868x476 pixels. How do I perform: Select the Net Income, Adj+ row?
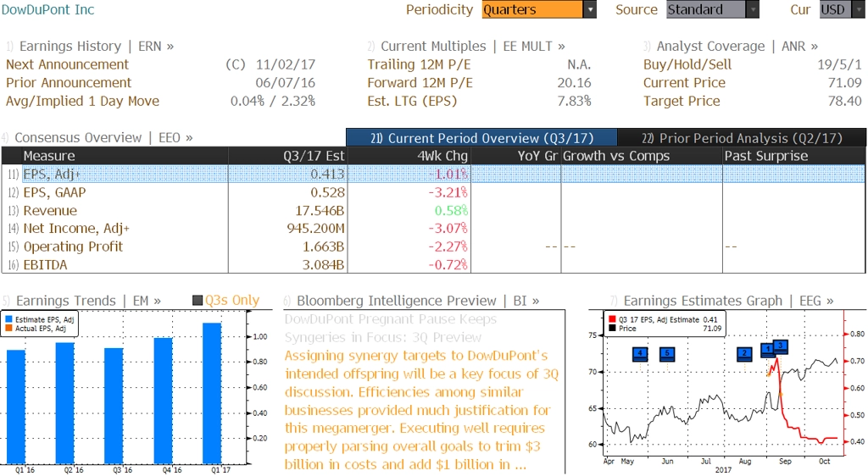coord(433,229)
